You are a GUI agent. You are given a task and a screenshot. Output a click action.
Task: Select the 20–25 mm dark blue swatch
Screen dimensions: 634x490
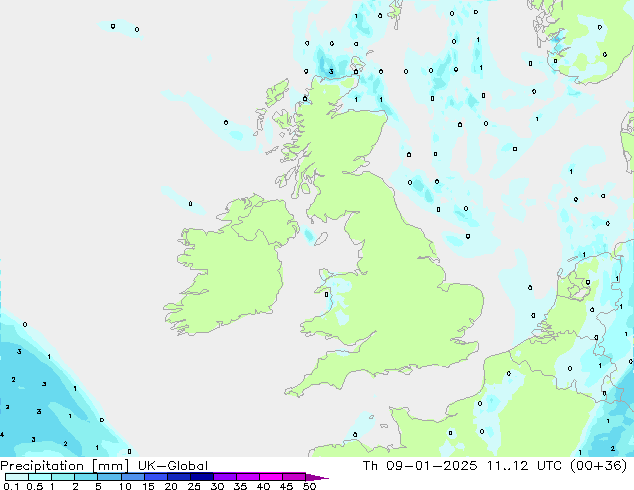click(178, 477)
